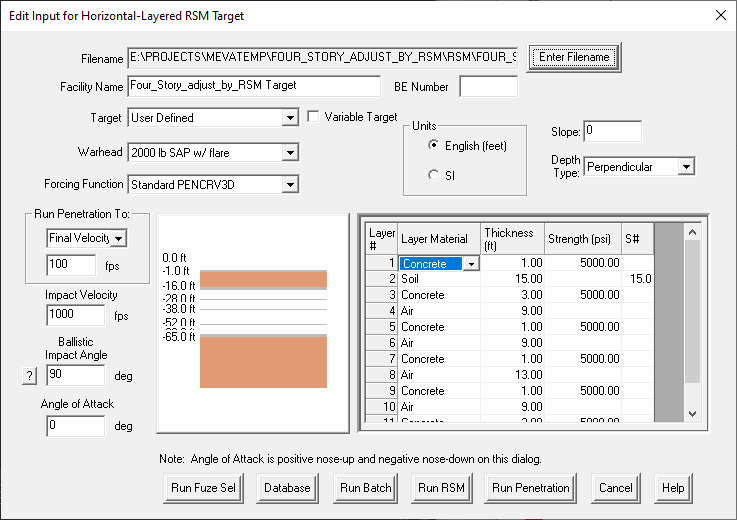Open the Forcing Function dropdown
737x520 pixels.
pos(290,185)
